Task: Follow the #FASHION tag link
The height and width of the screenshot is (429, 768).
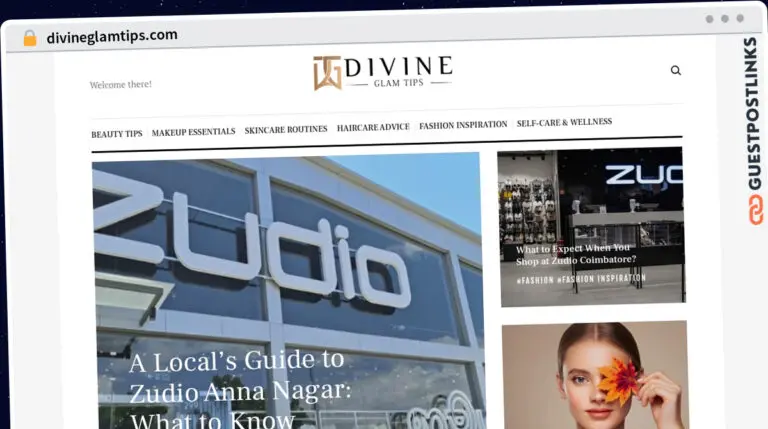Action: (535, 280)
